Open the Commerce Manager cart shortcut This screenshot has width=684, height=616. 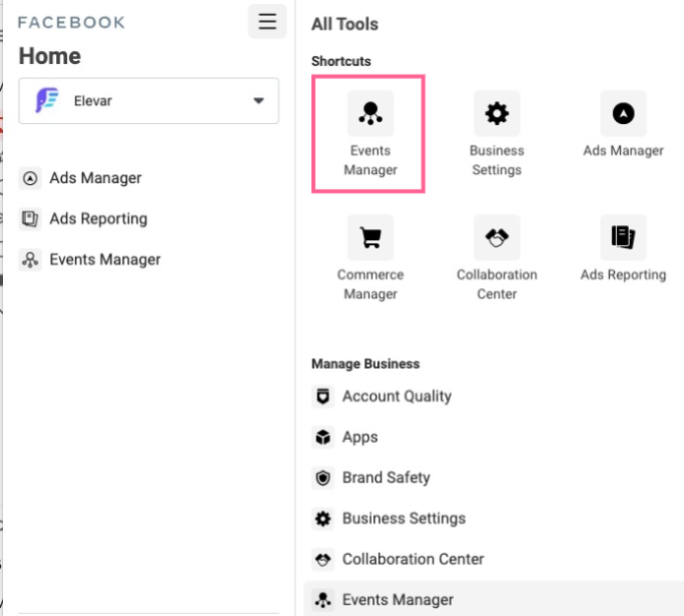(370, 237)
